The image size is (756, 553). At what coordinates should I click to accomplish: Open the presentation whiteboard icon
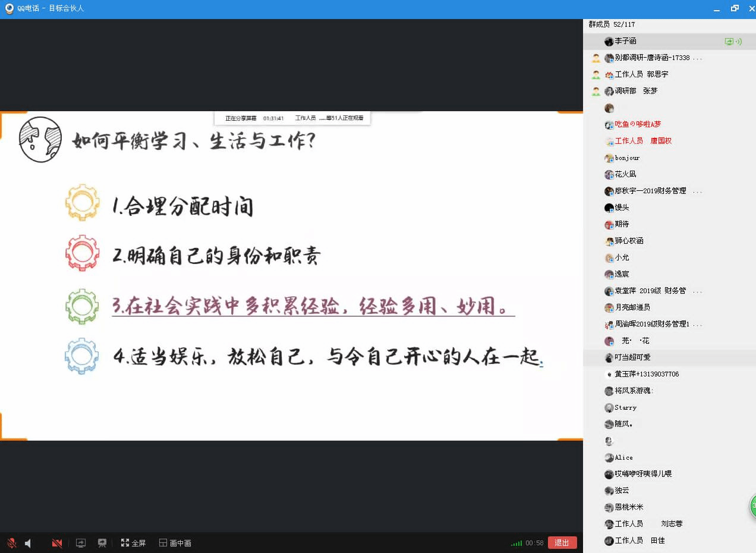point(102,543)
